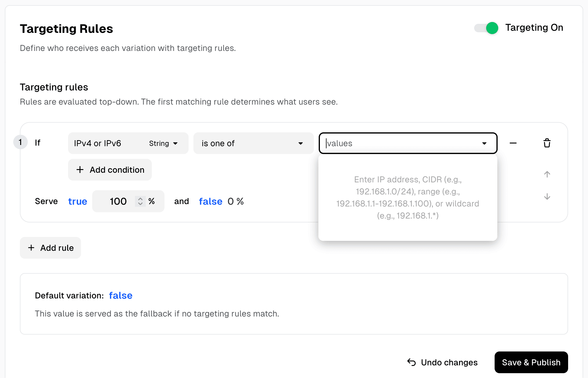Move rule up with the up arrow icon

click(547, 174)
